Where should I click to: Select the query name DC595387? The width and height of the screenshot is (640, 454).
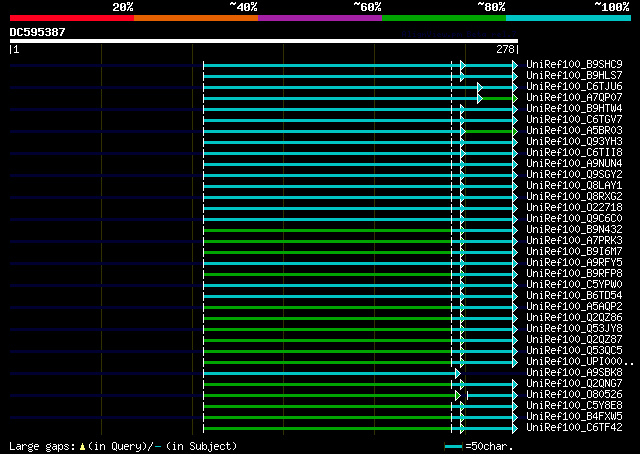point(37,32)
